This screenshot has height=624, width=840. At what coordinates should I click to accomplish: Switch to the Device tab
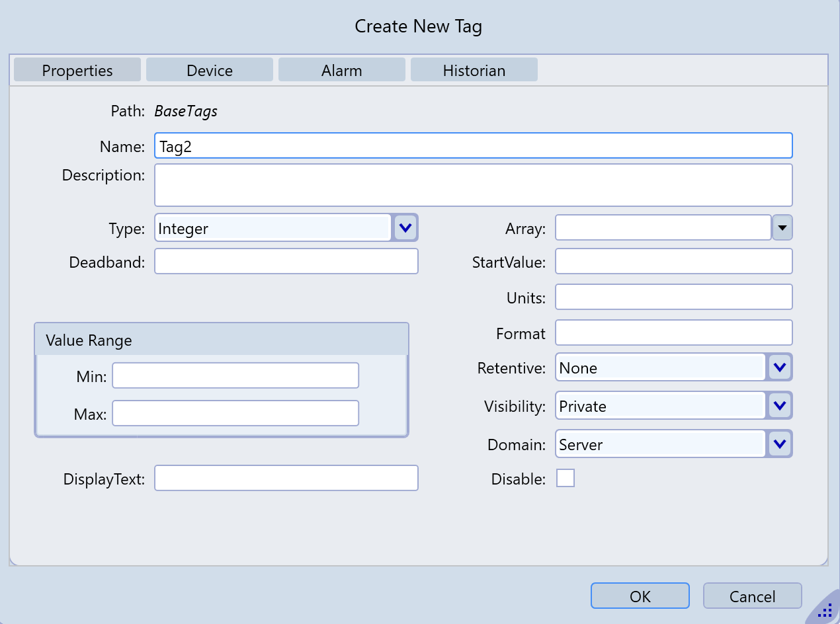click(210, 70)
